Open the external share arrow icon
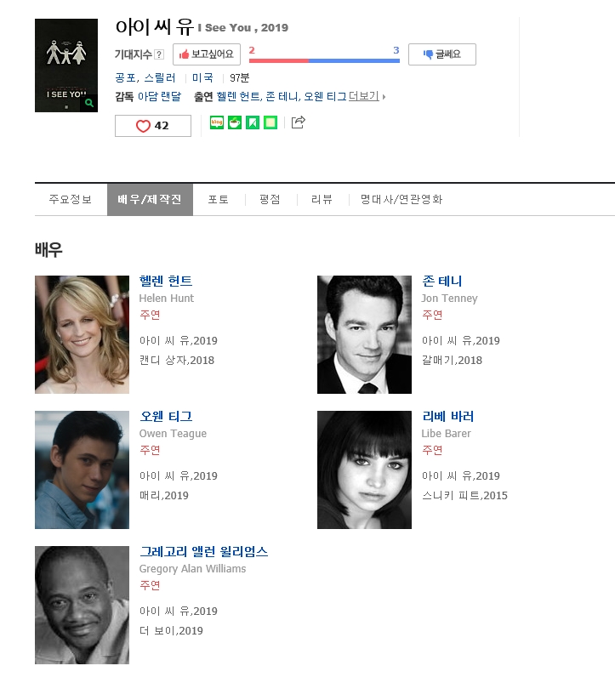This screenshot has height=700, width=615. pos(298,123)
